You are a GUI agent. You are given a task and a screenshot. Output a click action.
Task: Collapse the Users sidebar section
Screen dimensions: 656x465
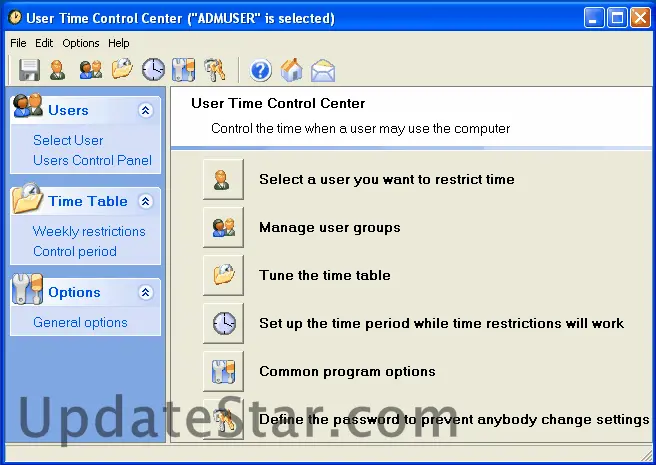[145, 110]
